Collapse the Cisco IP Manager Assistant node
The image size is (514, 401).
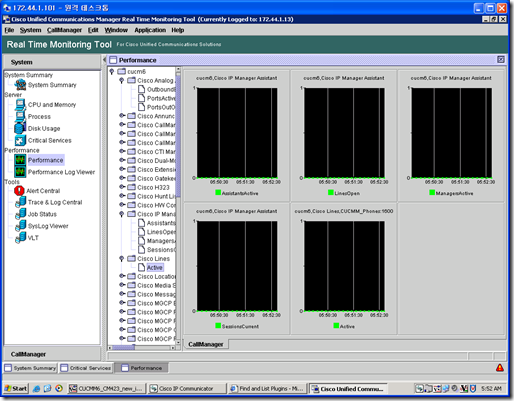pyautogui.click(x=122, y=214)
